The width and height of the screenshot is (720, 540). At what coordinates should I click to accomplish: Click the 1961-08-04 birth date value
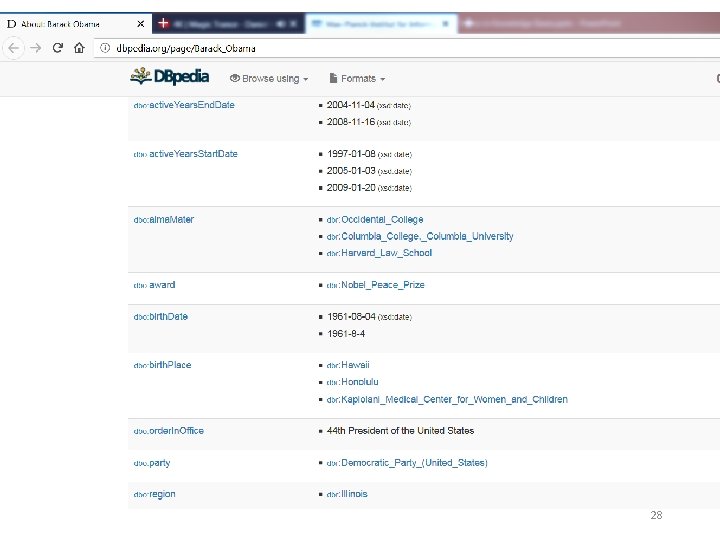(x=351, y=317)
